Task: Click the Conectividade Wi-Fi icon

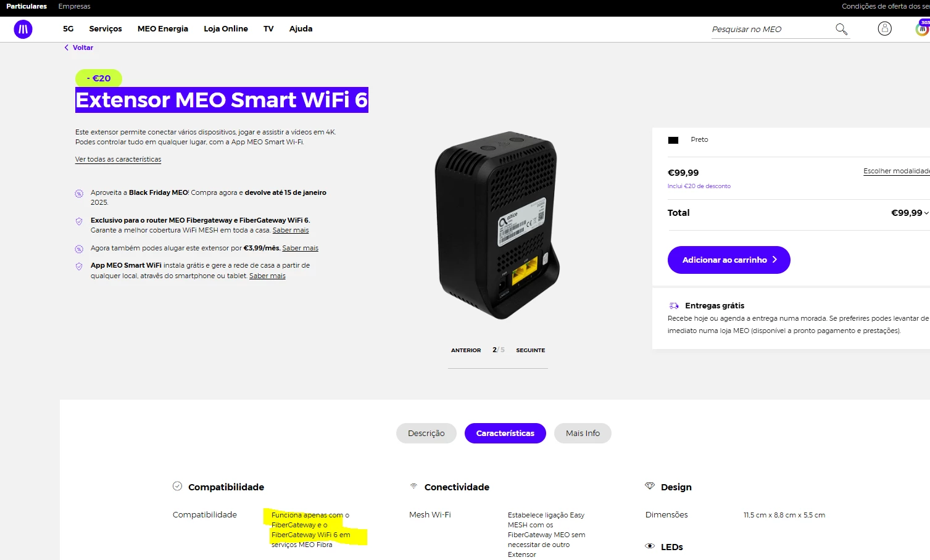Action: (413, 486)
